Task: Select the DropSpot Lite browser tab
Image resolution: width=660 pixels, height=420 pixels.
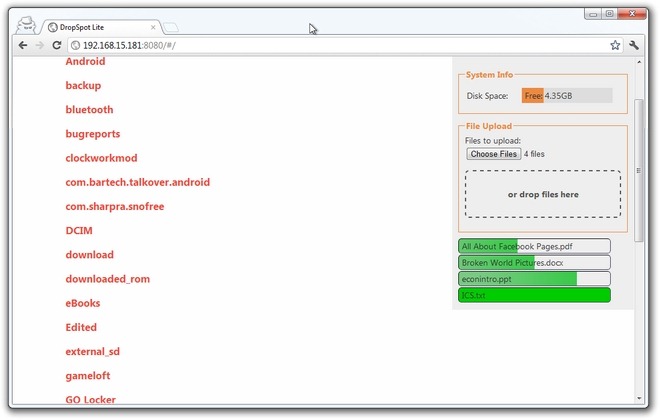Action: [x=101, y=27]
